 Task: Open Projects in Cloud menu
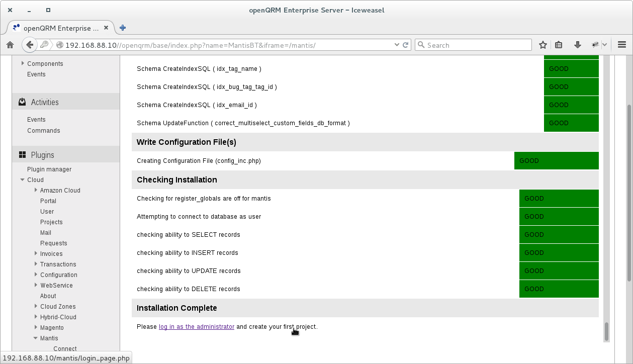[51, 222]
